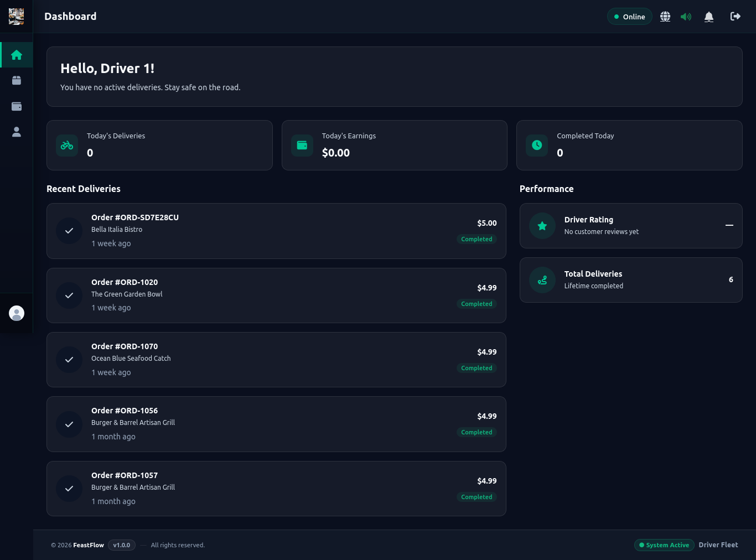Open the Home dashboard sidebar icon
Viewport: 756px width, 560px height.
17,55
